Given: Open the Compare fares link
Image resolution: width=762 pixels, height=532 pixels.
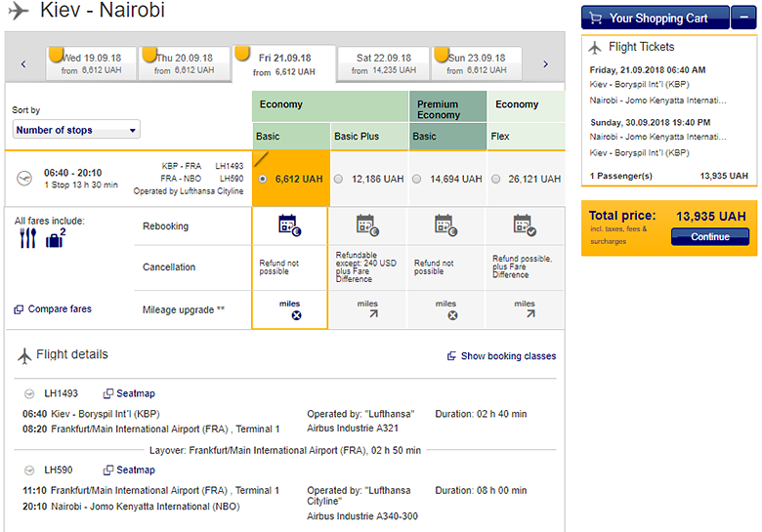Looking at the screenshot, I should (53, 309).
